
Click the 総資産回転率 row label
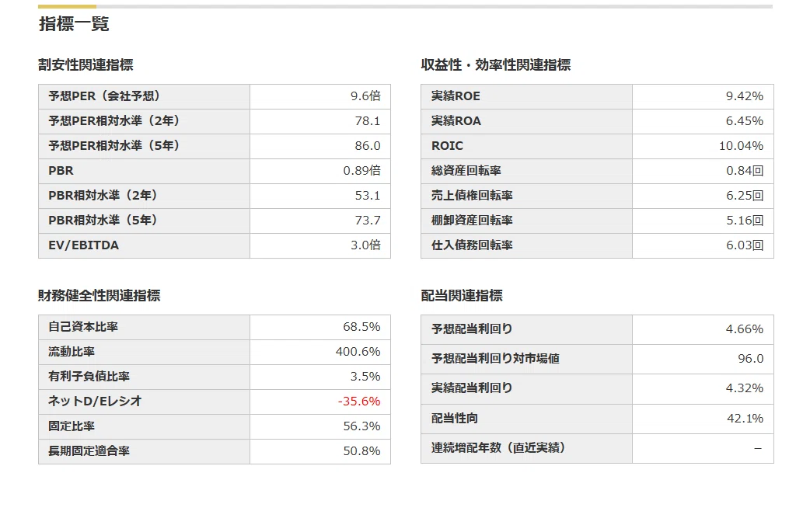[x=466, y=171]
